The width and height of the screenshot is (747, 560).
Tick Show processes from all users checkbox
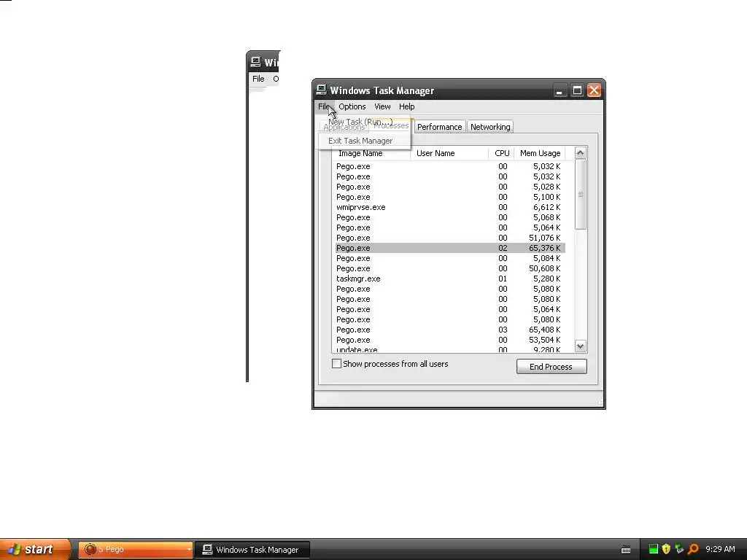336,364
